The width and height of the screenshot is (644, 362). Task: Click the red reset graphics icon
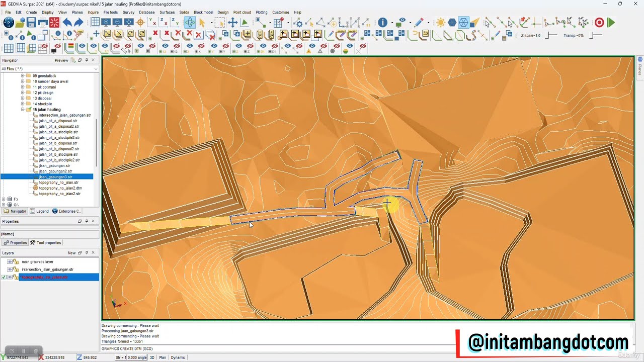54,23
